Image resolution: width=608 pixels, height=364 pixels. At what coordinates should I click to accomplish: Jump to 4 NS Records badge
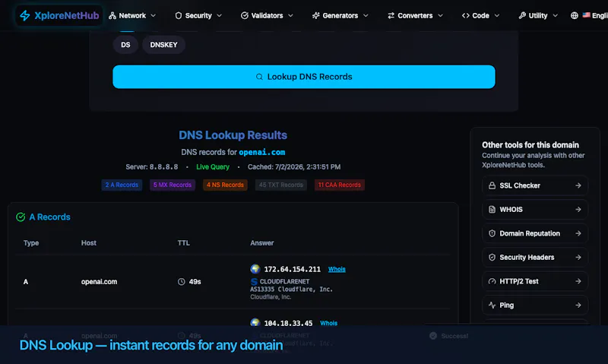225,185
